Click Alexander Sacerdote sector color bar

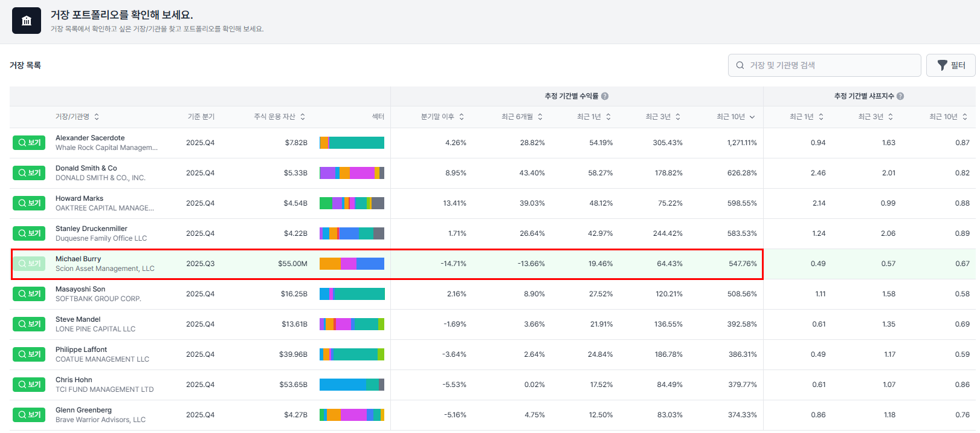click(x=352, y=143)
